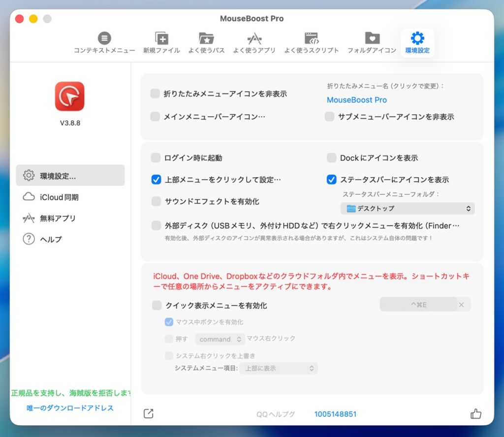Screen dimensions: 504x437
Task: Click the MouseBoost Pro menu name link
Action: click(x=357, y=100)
